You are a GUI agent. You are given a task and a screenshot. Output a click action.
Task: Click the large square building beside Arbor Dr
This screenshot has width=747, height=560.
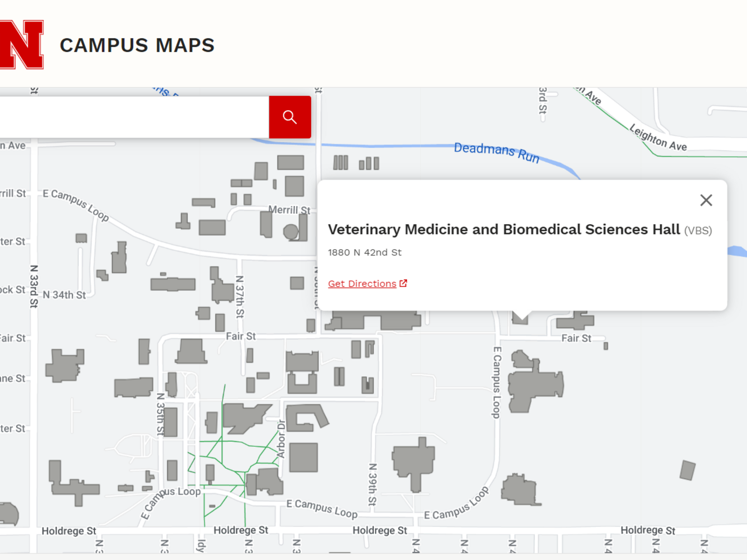[x=303, y=457]
